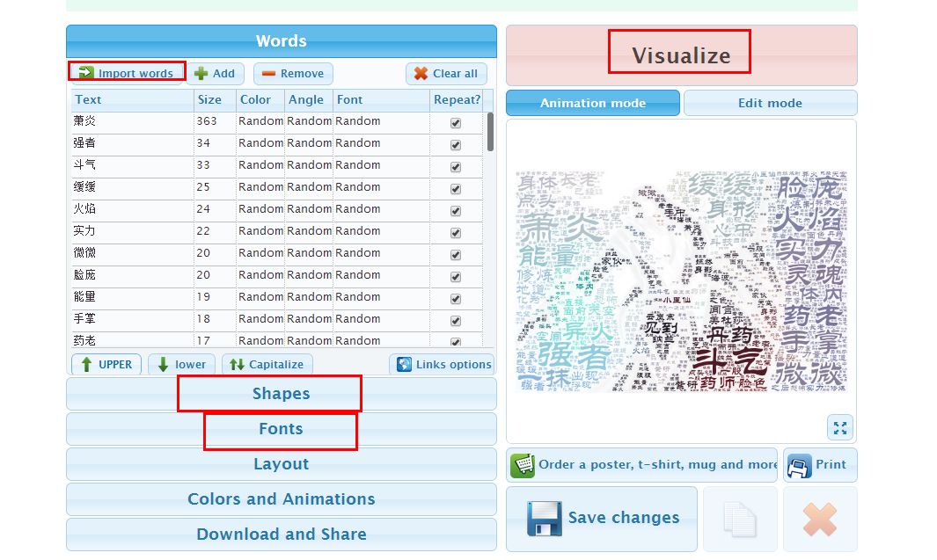Click the shopping cart order icon
Screen dimensions: 937x560
(x=523, y=465)
